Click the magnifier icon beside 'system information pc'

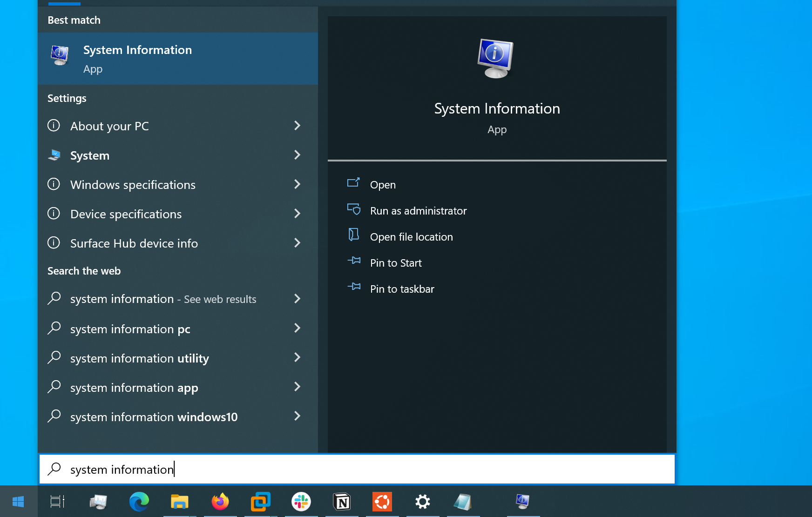(x=54, y=328)
